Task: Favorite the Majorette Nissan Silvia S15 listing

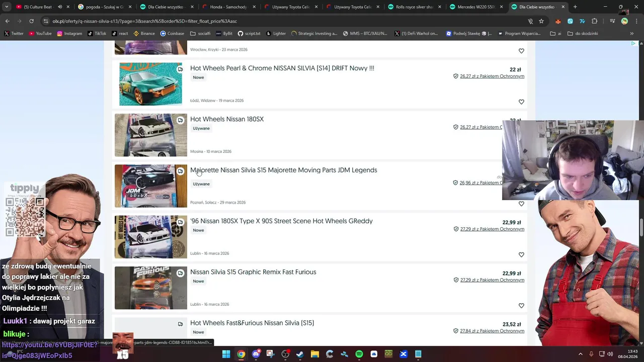Action: (521, 204)
